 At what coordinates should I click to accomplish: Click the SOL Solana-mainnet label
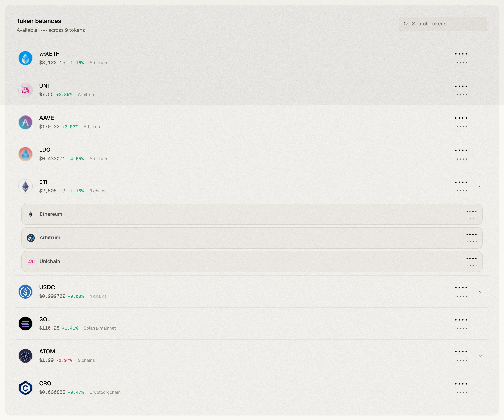(x=100, y=328)
